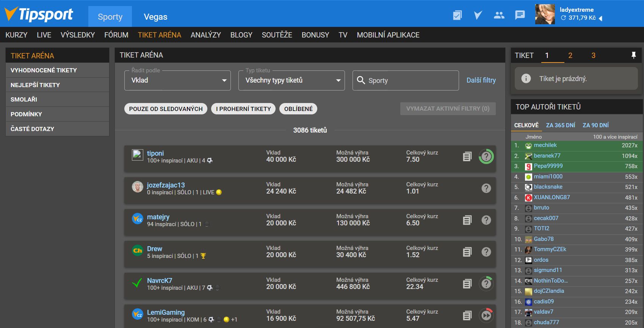644x328 pixels.
Task: Open the chat messages icon
Action: coord(520,15)
